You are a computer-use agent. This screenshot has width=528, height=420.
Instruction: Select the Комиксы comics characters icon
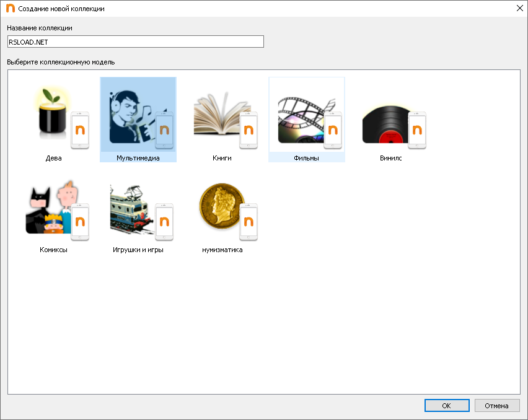tap(57, 211)
